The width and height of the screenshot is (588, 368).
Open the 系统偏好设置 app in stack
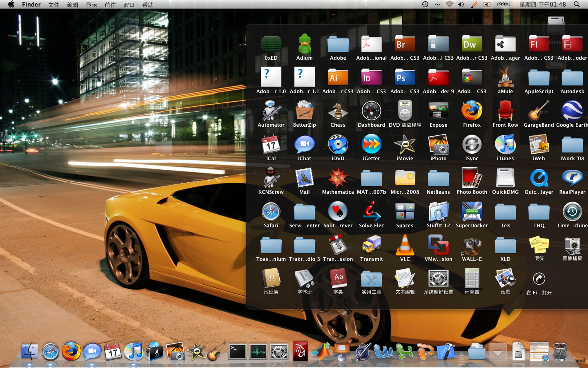[x=439, y=279]
